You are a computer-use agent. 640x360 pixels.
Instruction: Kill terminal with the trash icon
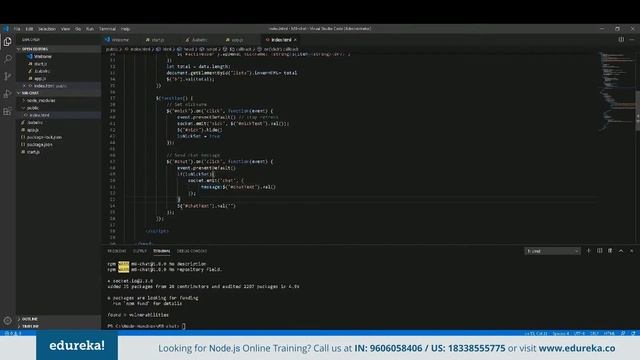pos(610,251)
